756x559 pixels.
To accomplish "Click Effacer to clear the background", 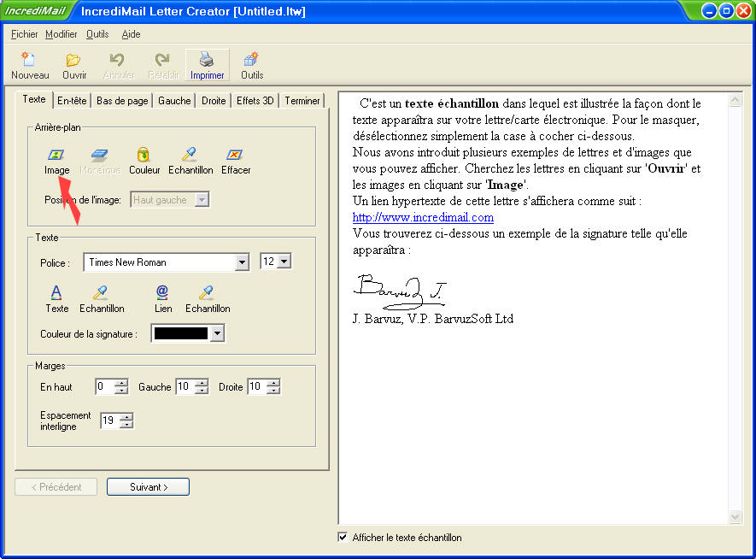I will 236,162.
